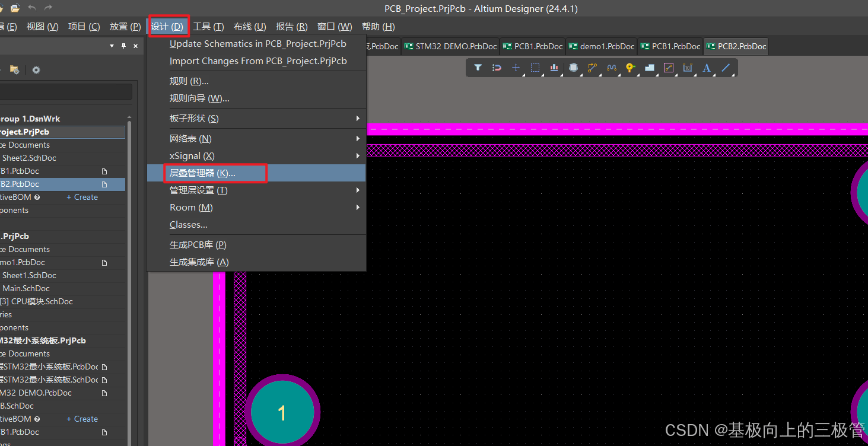Expand the xSignal (X) submenu
Image resolution: width=868 pixels, height=446 pixels.
click(358, 156)
